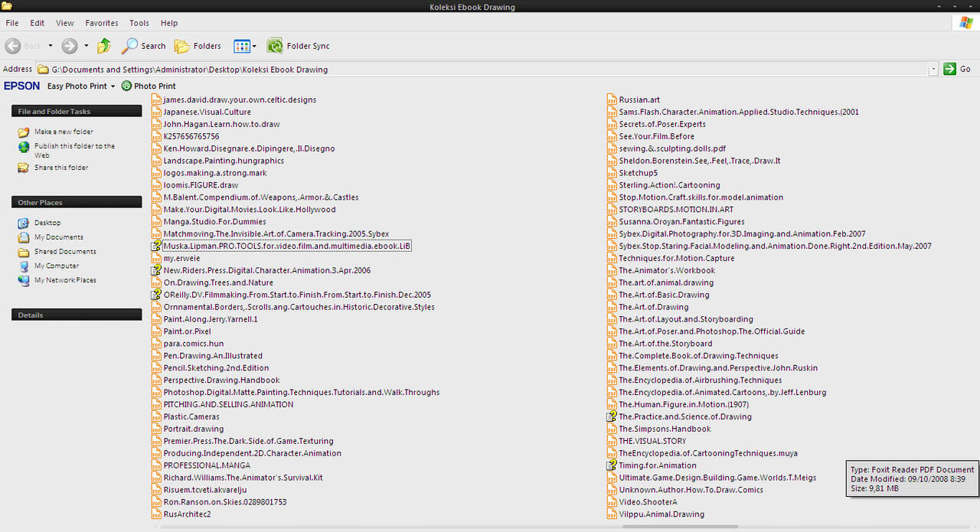Select the Timing.for.Animation file icon
The image size is (980, 532).
pyautogui.click(x=612, y=465)
